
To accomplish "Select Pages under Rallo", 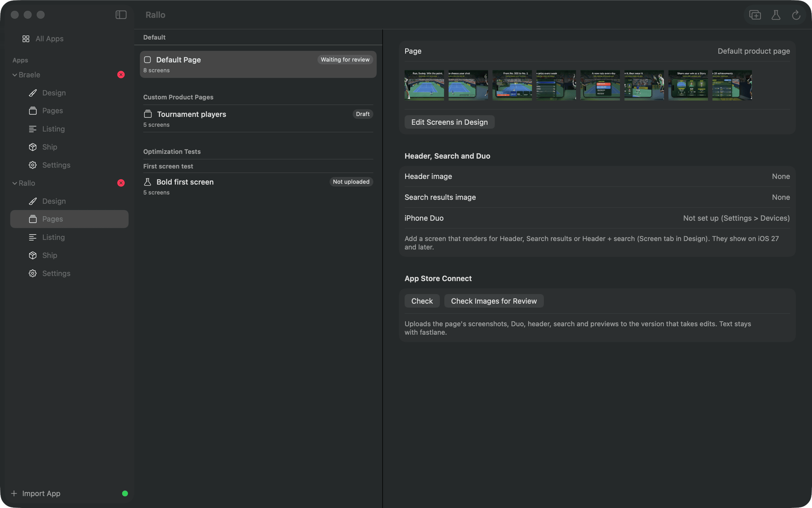I will [69, 219].
